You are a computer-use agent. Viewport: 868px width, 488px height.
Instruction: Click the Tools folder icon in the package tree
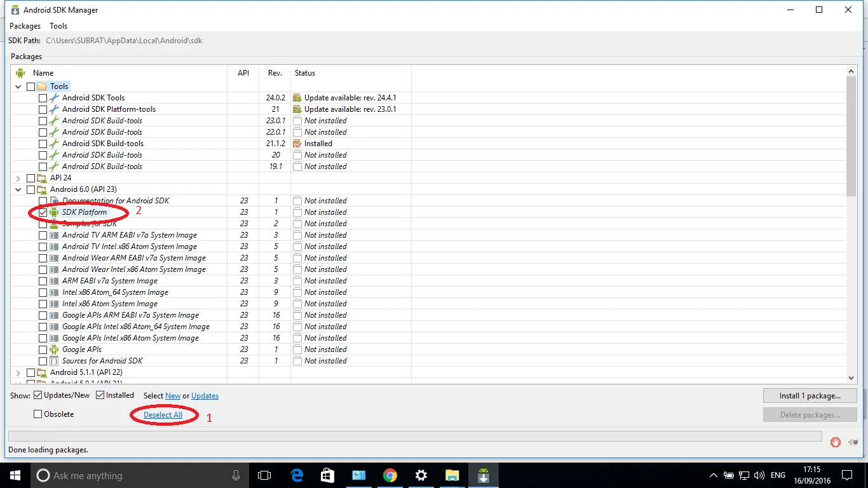(42, 86)
